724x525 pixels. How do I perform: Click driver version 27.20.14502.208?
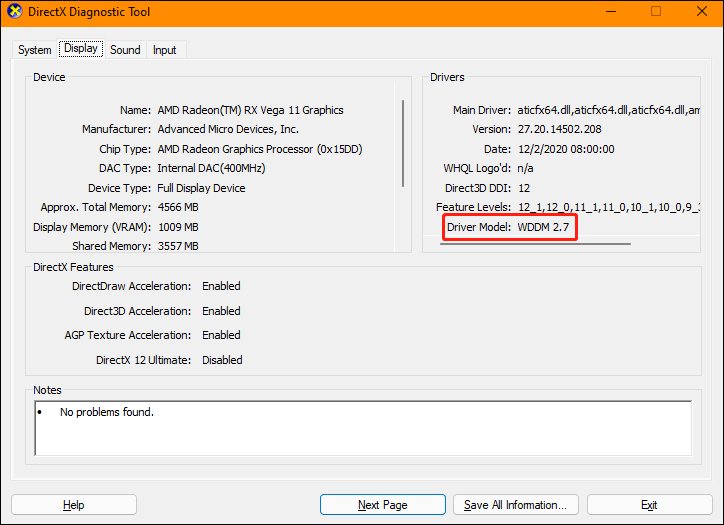[x=559, y=129]
